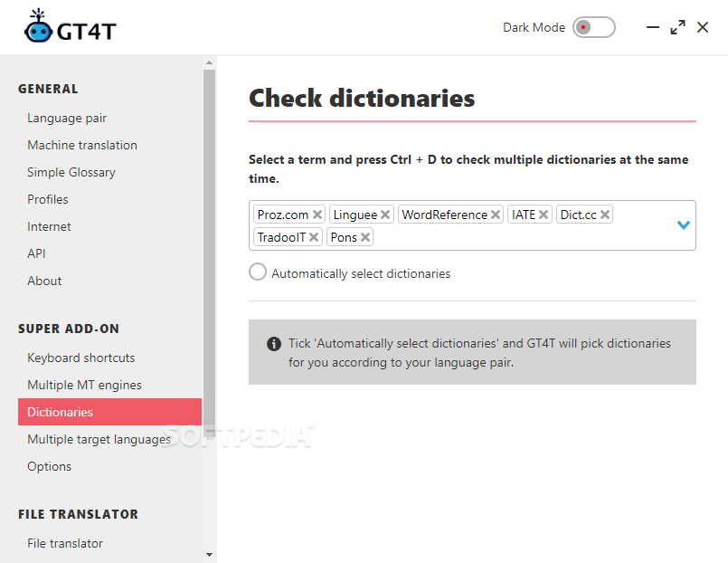
Task: Click the FILE TRANSLATOR section header
Action: (x=78, y=514)
